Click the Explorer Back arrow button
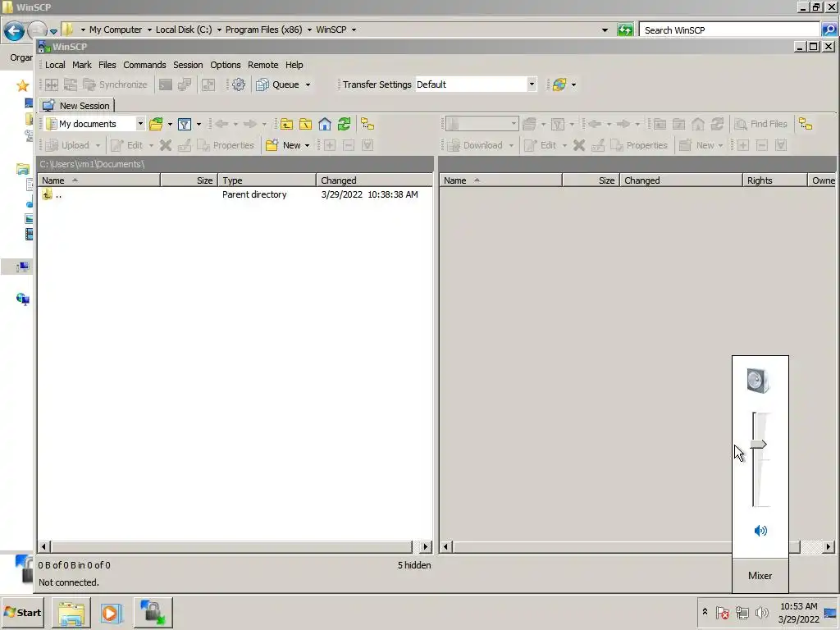This screenshot has height=630, width=840. tap(15, 31)
